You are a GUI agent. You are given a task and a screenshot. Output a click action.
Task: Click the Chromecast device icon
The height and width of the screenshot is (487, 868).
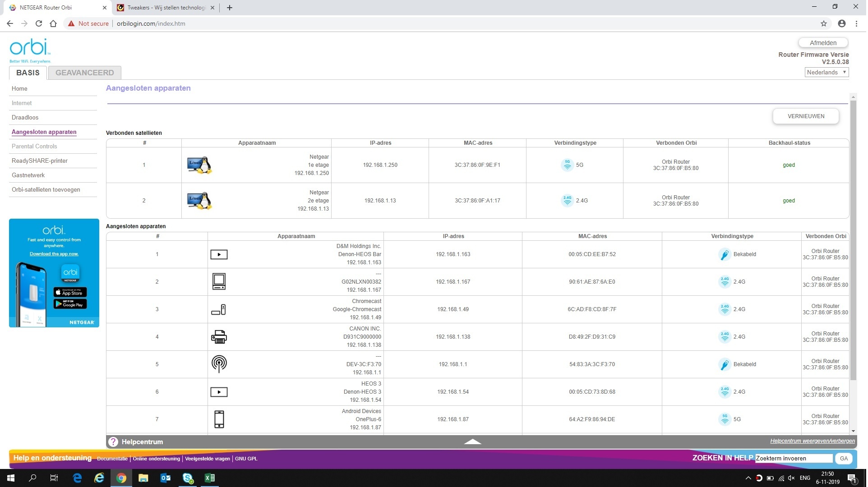coord(219,310)
